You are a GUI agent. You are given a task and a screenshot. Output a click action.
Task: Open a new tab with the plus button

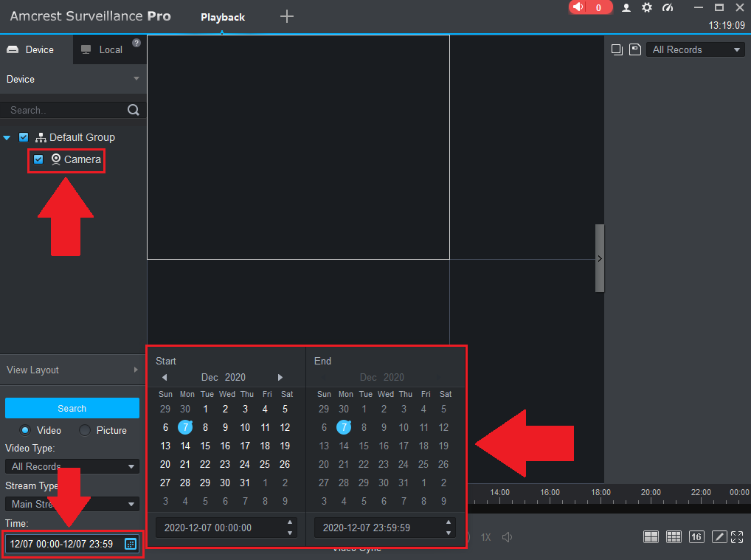(x=286, y=15)
